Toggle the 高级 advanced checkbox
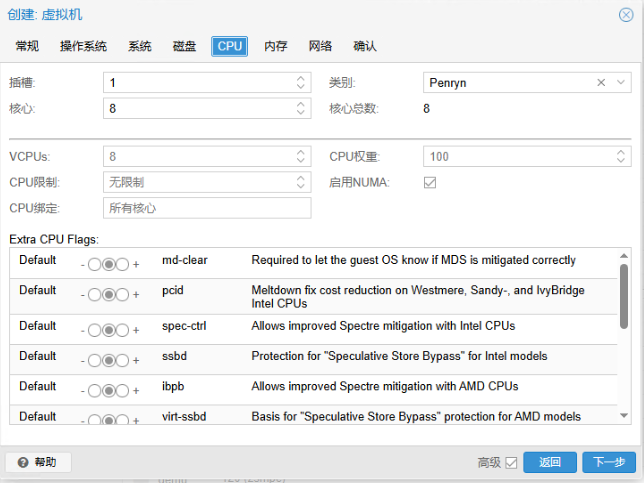 click(511, 463)
